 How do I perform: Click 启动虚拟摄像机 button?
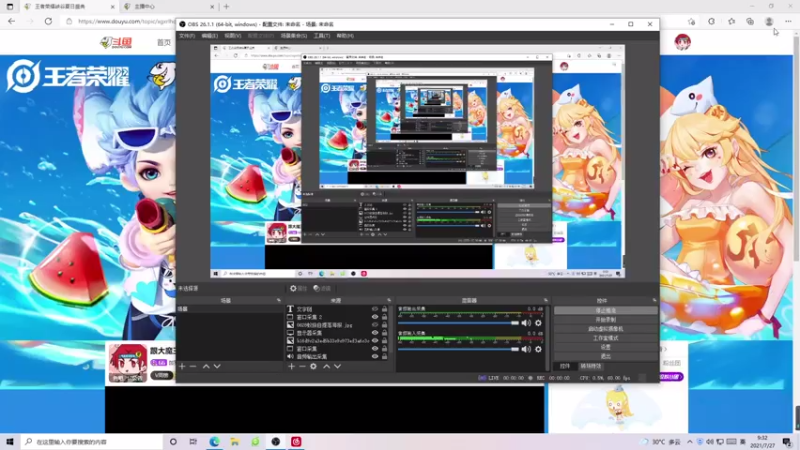pyautogui.click(x=606, y=329)
